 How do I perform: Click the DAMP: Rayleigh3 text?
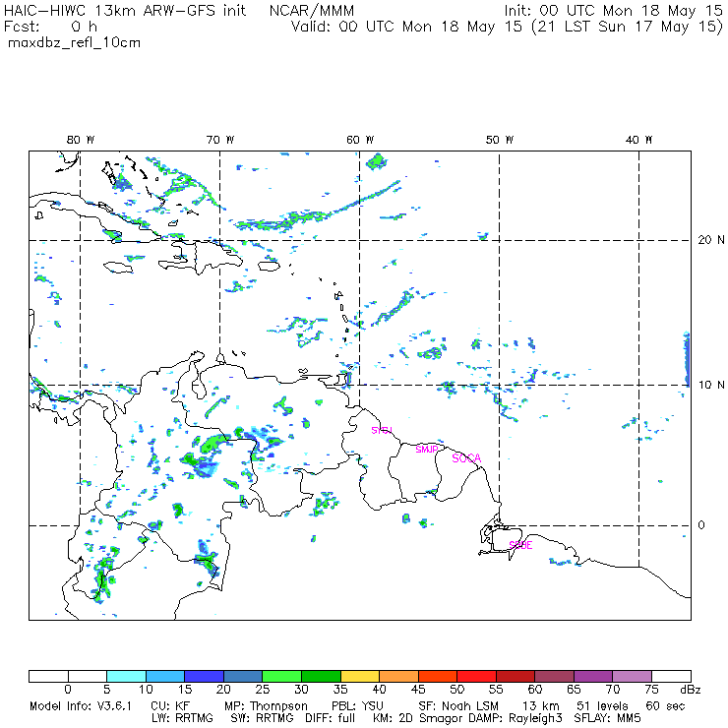pyautogui.click(x=516, y=718)
